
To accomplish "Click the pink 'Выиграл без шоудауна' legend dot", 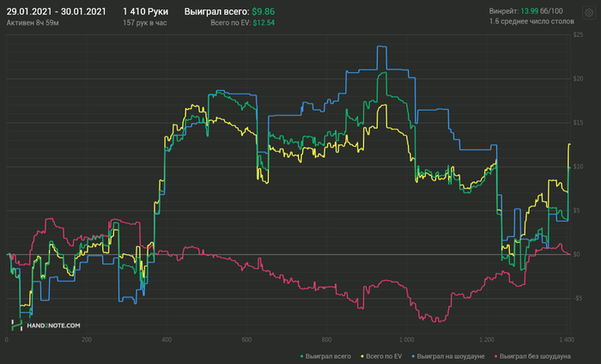I will [x=496, y=357].
